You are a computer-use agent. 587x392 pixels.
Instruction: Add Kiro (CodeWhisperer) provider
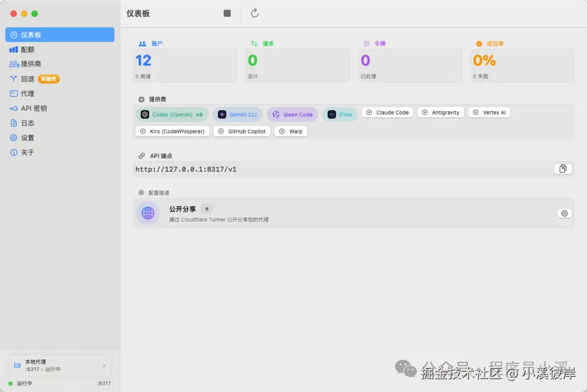point(172,131)
